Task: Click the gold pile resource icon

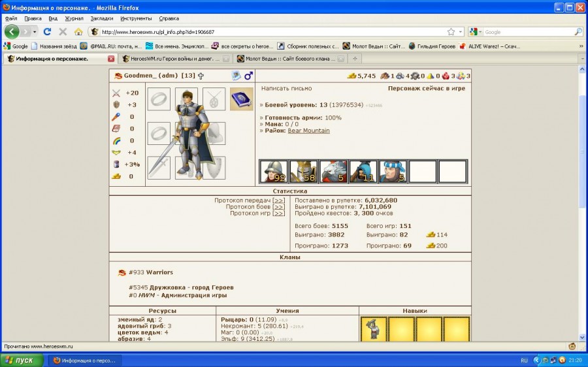Action: click(x=351, y=76)
